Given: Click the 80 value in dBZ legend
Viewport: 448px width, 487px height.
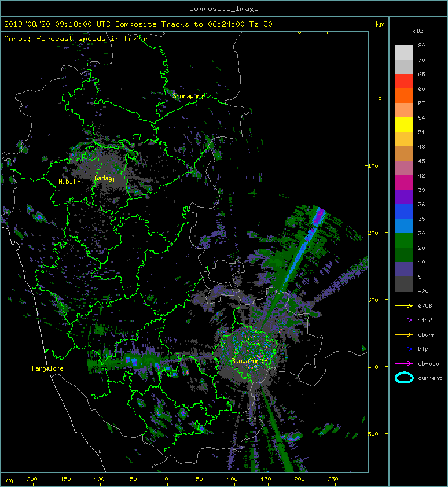Looking at the screenshot, I should tap(421, 45).
